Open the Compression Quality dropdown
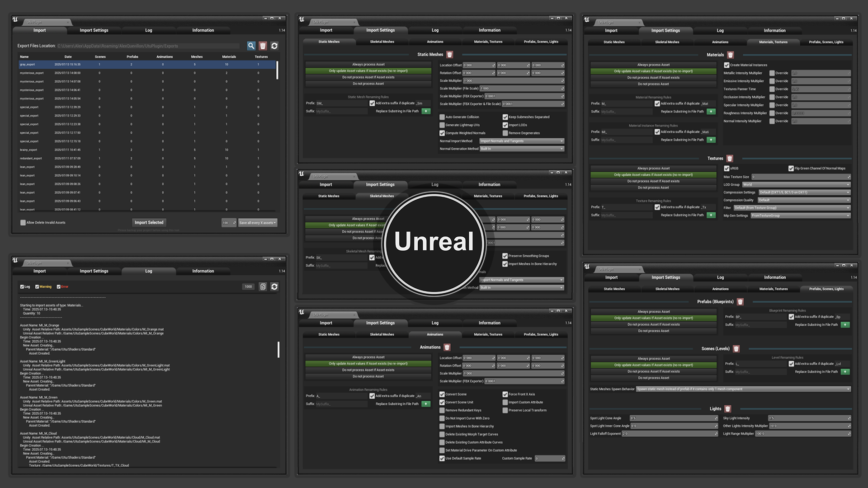868x488 pixels. 804,200
